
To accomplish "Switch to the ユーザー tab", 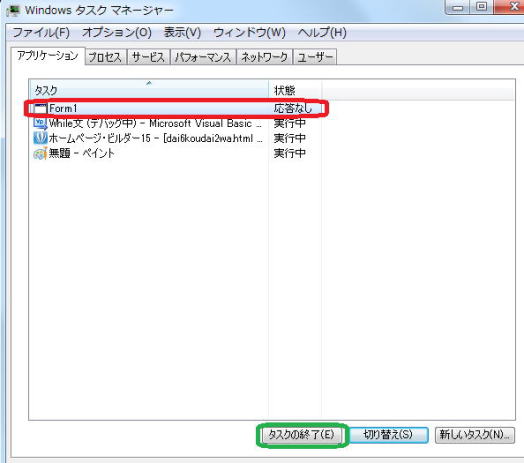I will point(315,57).
